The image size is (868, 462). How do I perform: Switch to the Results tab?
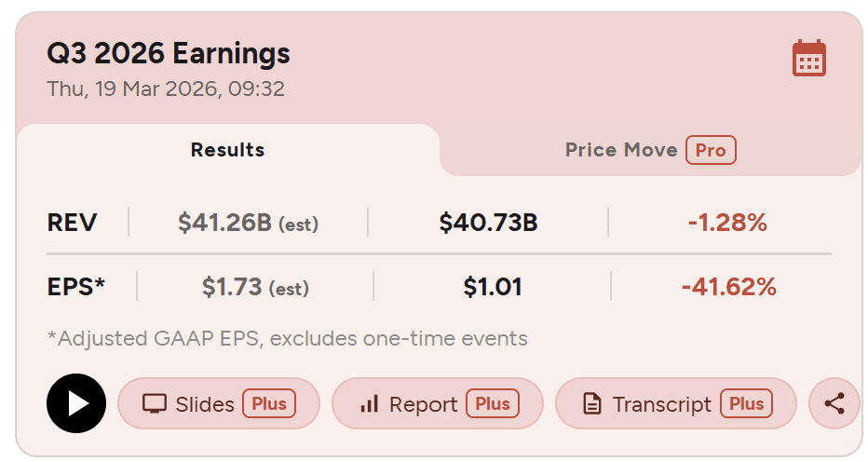227,150
